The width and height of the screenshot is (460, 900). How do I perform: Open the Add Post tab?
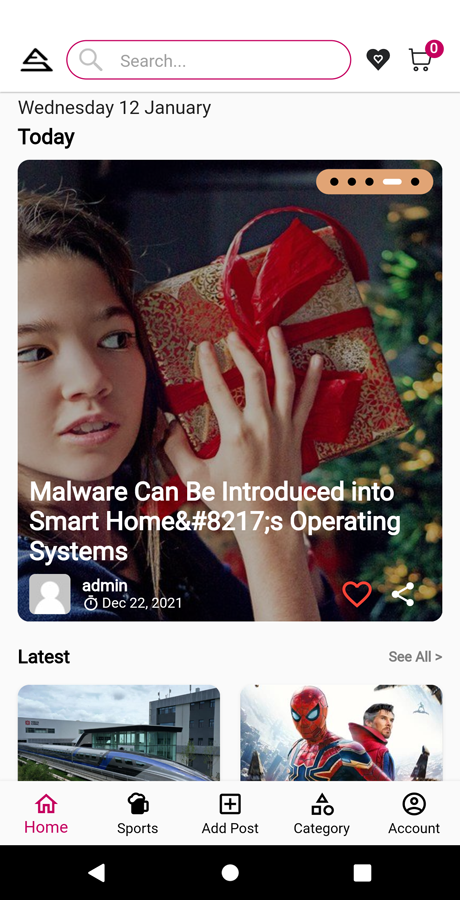pos(230,813)
